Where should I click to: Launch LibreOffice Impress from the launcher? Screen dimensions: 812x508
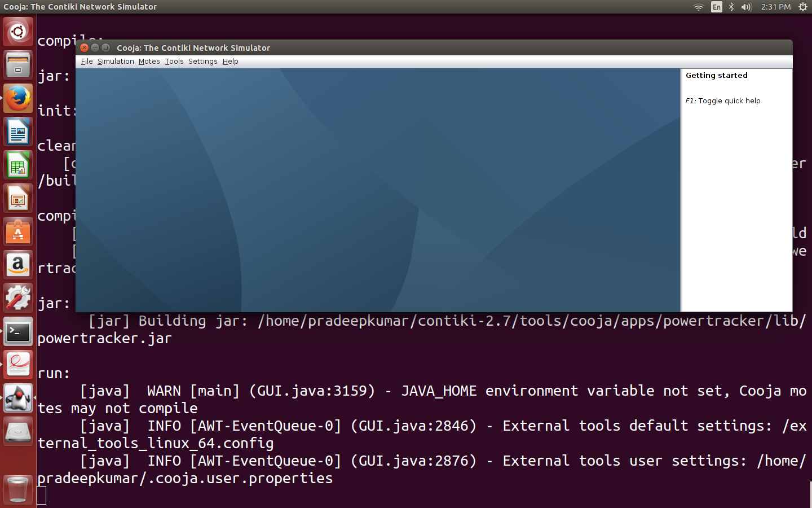[x=18, y=198]
